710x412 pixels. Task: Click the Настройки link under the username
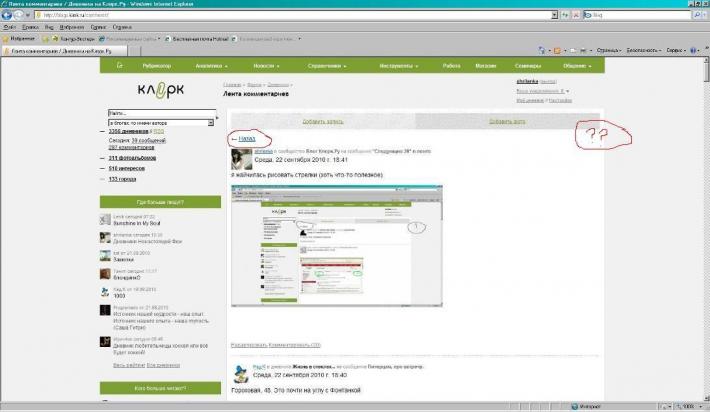coord(560,101)
